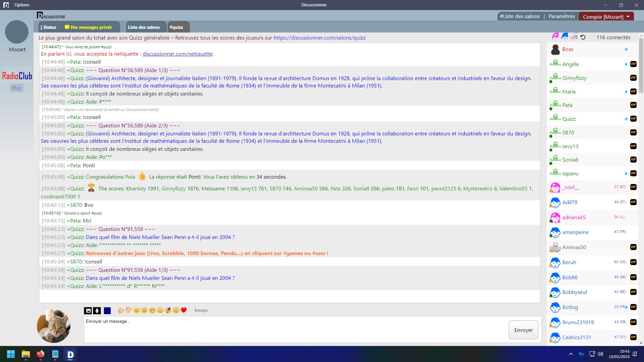Show hidden icons chevron in system tray

[571, 354]
